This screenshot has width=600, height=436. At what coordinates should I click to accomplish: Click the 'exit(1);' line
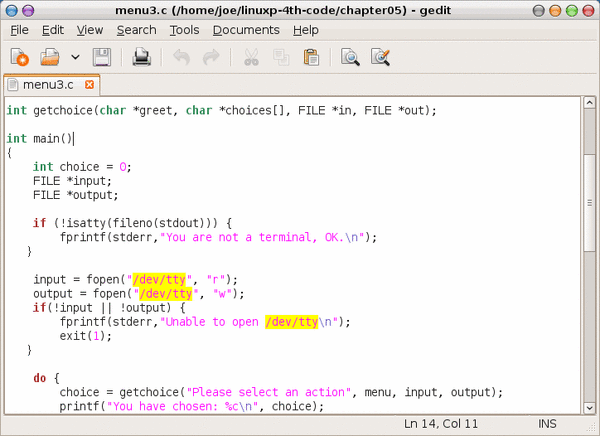point(86,336)
